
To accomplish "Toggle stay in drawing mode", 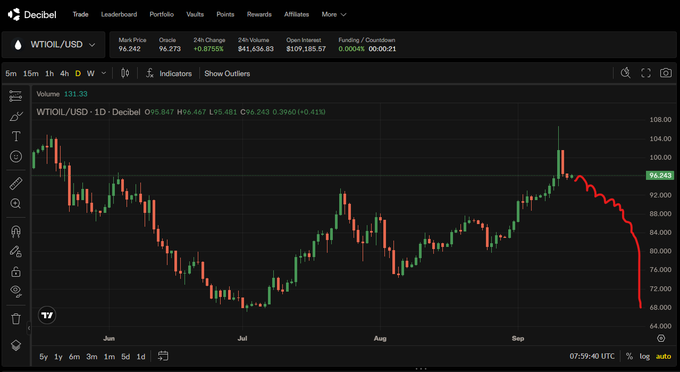I will pyautogui.click(x=16, y=251).
